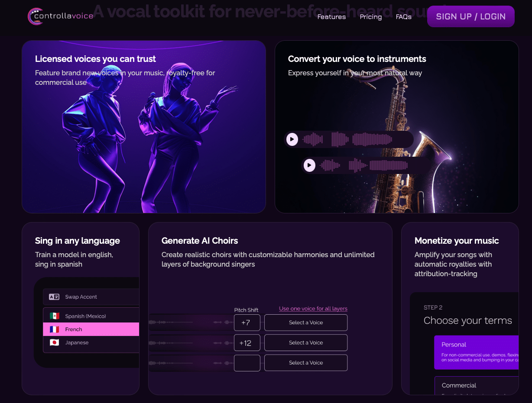Image resolution: width=532 pixels, height=403 pixels.
Task: Play the upper saxophone audio sample
Action: point(292,139)
